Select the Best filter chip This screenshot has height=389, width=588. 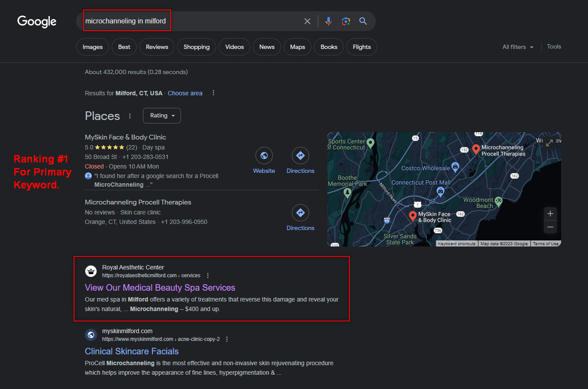click(x=124, y=47)
